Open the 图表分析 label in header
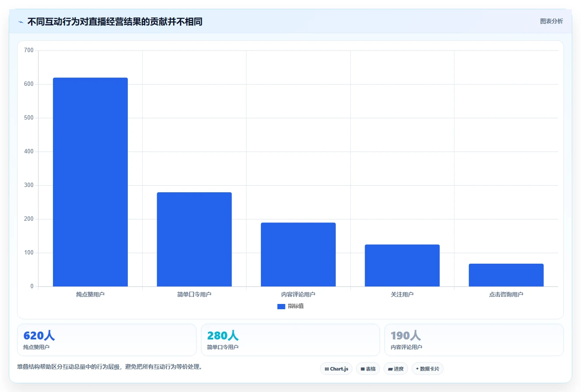Screen dimensions: 581x392 tap(551, 21)
